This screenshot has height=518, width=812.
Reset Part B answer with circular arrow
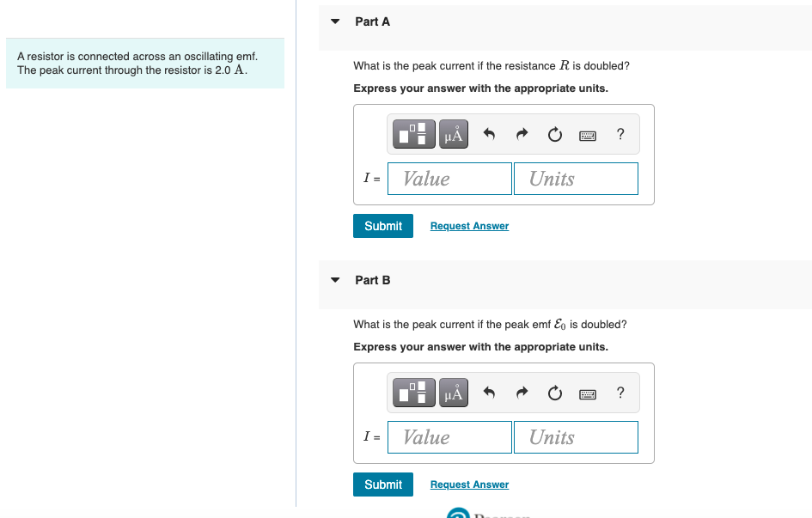554,393
